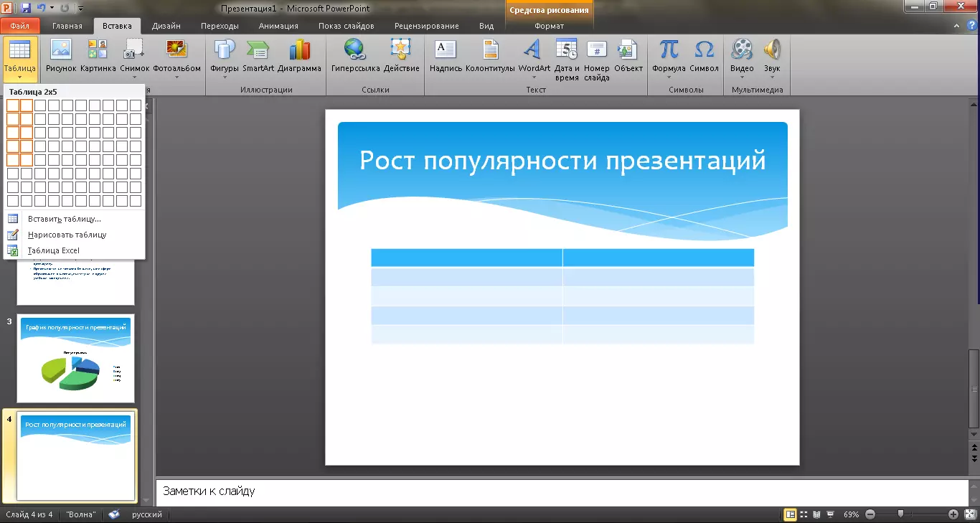
Task: Switch to the Дизайн ribbon tab
Action: 166,26
